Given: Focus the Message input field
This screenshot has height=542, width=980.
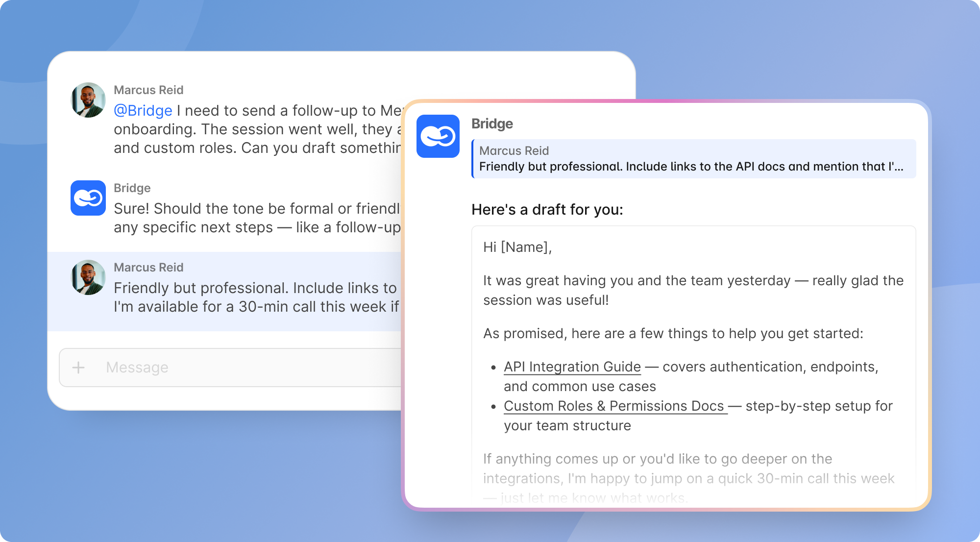Looking at the screenshot, I should coord(230,368).
